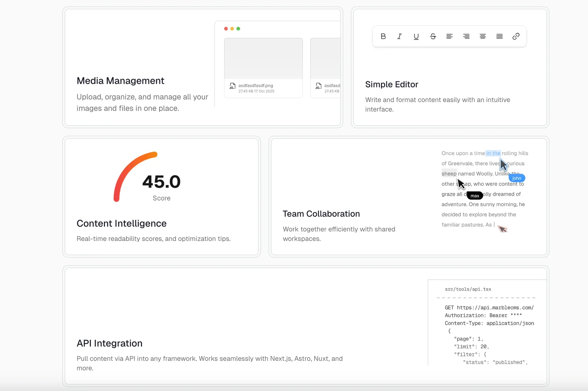Viewport: 588px width, 391px height.
Task: Open the asdfasdfasdf.png thumbnail preview
Action: [x=263, y=59]
